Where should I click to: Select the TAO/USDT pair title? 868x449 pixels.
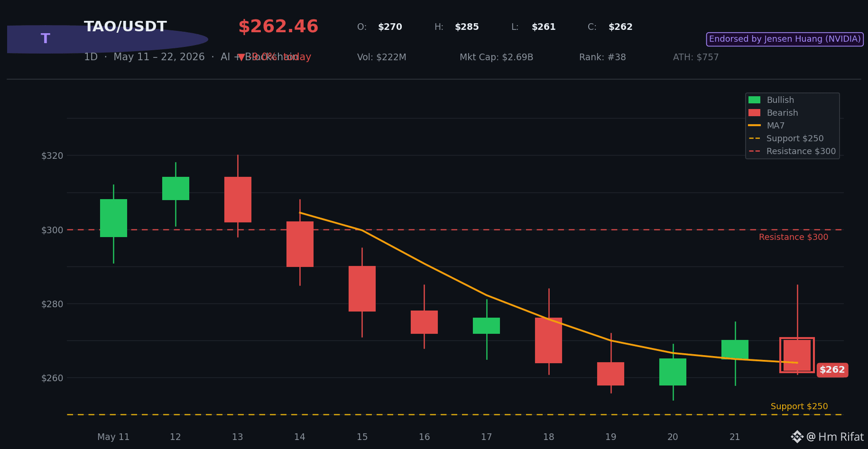click(125, 27)
